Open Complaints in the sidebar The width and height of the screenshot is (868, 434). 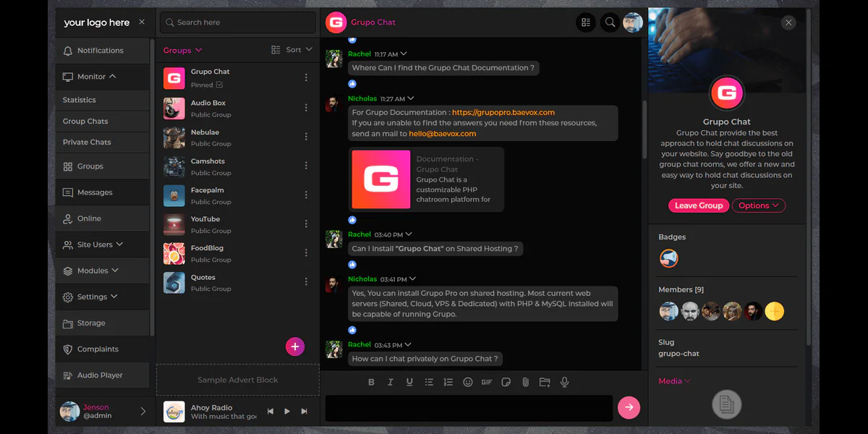[102, 349]
